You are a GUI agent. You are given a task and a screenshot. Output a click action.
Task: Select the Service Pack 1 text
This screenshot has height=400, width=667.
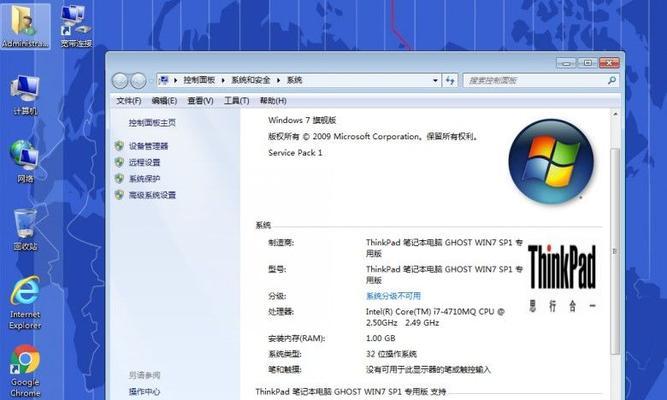[x=295, y=153]
